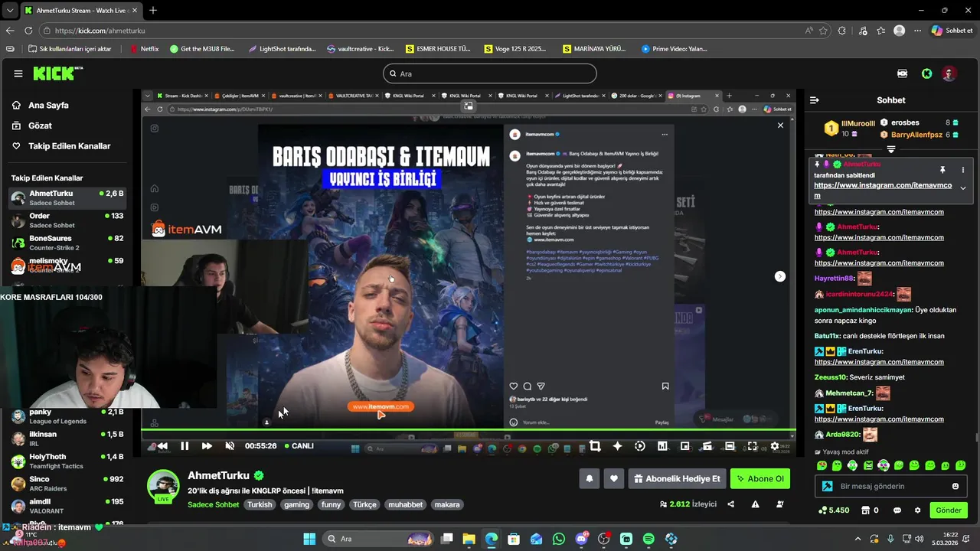Follow channel with the heart button
This screenshot has height=551, width=980.
coord(614,479)
